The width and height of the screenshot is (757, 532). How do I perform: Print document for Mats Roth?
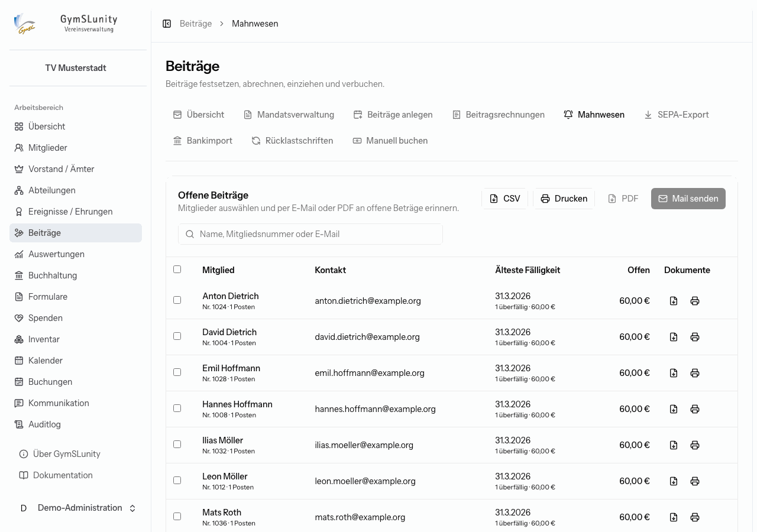coord(695,517)
